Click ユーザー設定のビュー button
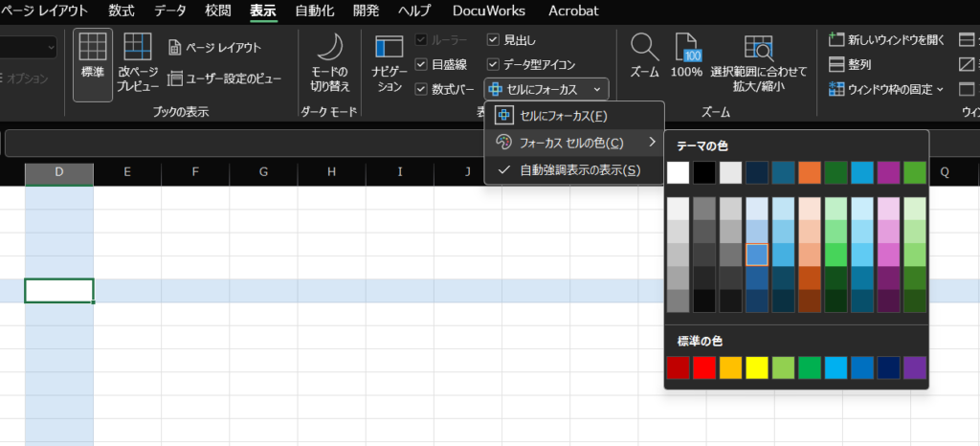 click(226, 78)
